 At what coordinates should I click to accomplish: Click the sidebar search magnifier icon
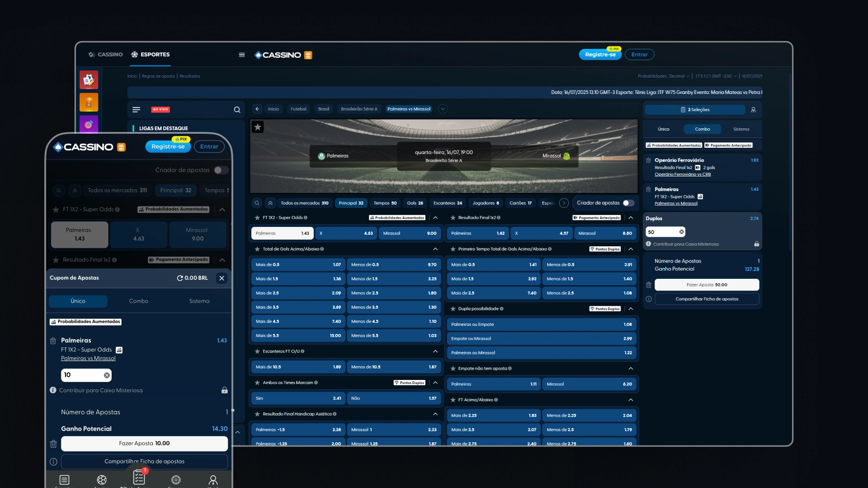[x=237, y=110]
